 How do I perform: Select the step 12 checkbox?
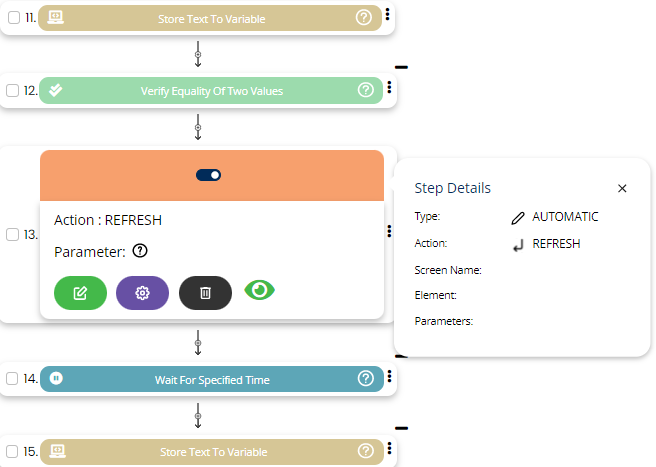coord(12,91)
